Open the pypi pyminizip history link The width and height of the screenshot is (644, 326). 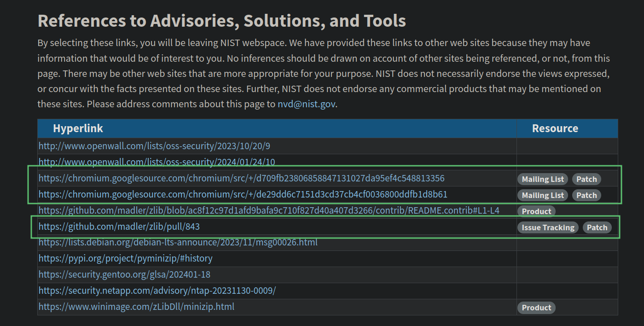click(x=125, y=258)
